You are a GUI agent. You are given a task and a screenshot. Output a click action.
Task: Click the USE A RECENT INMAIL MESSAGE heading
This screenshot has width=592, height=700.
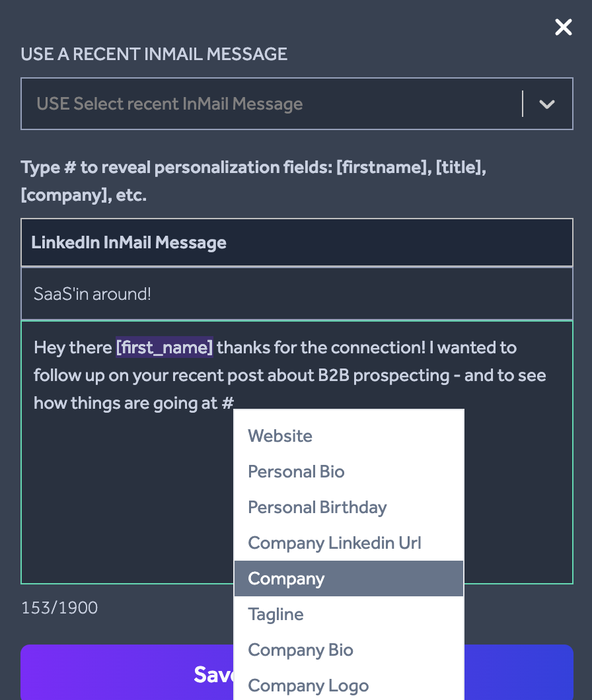click(154, 54)
